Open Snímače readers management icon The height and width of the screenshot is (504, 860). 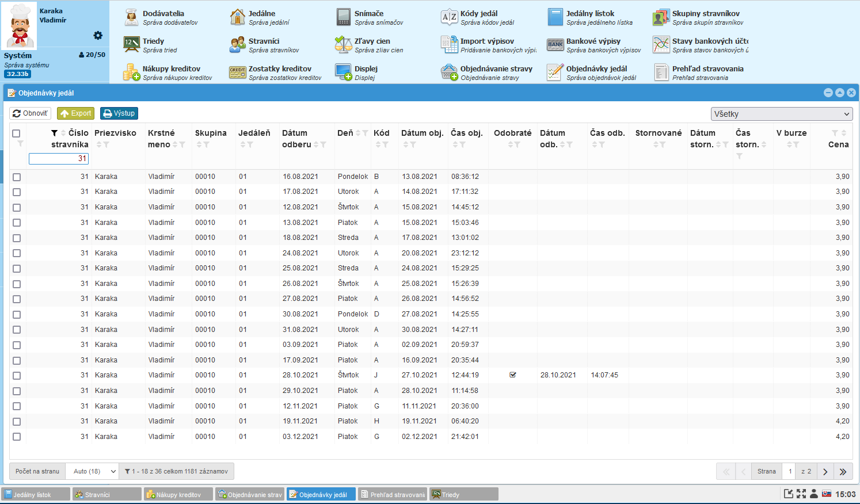[x=344, y=17]
